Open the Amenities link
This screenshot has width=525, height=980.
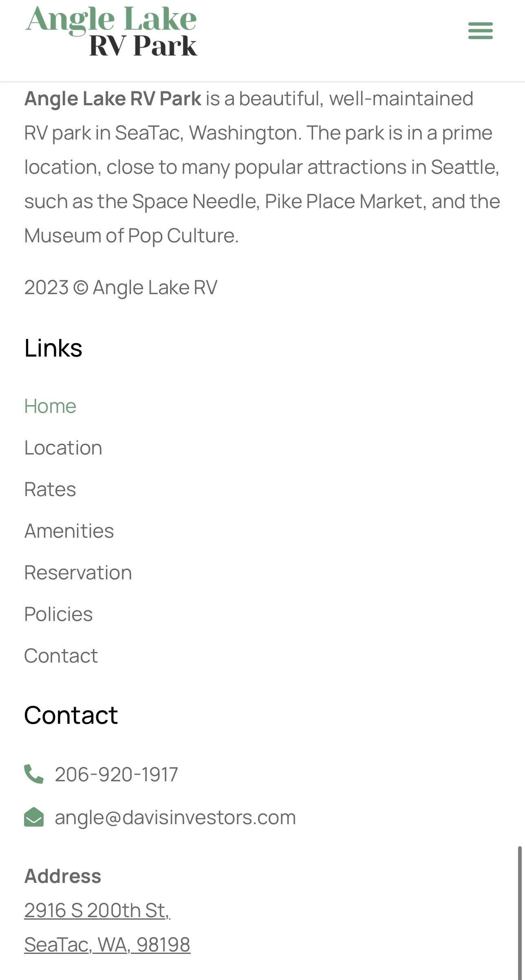pos(69,531)
